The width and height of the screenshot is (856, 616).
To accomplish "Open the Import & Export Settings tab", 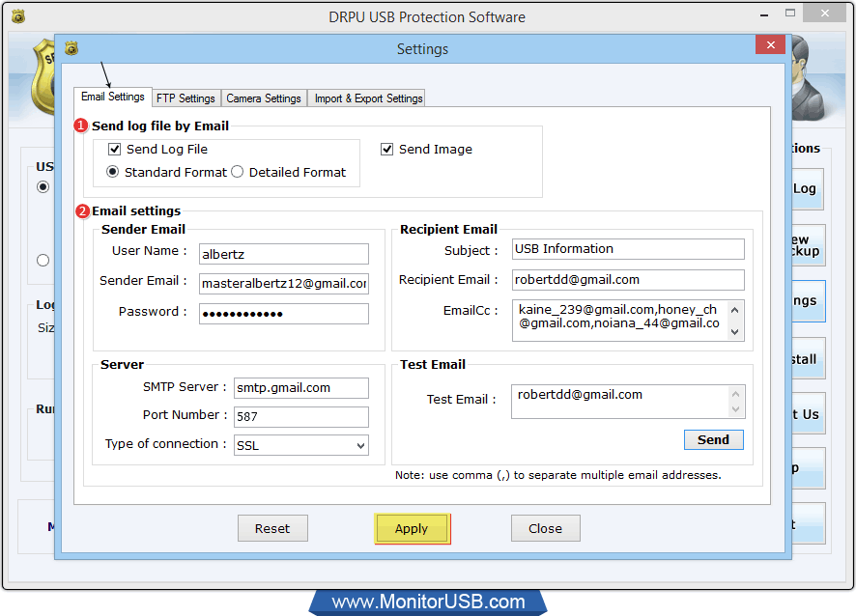I will (x=368, y=98).
